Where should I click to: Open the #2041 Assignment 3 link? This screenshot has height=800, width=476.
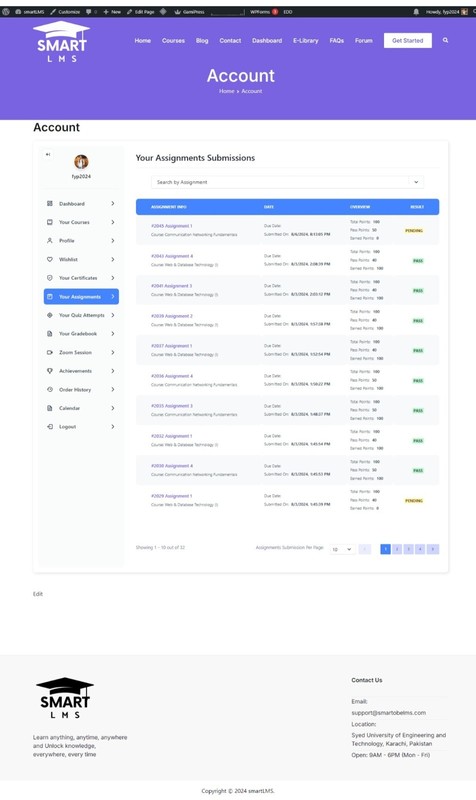point(171,286)
